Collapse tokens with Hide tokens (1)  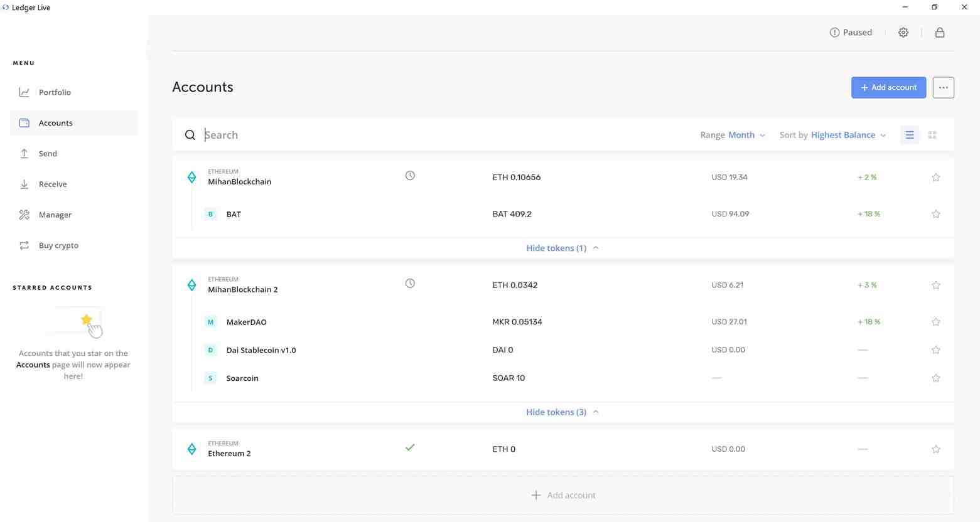pos(563,248)
